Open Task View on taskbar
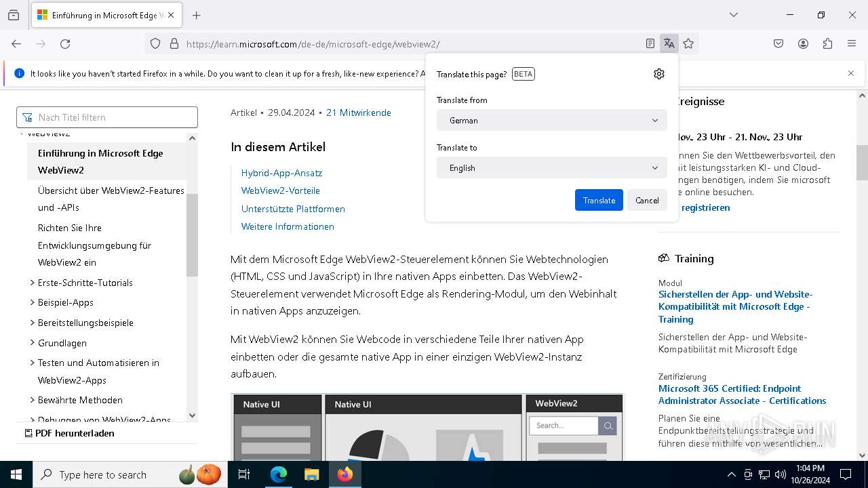Viewport: 868px width, 488px height. tap(244, 474)
